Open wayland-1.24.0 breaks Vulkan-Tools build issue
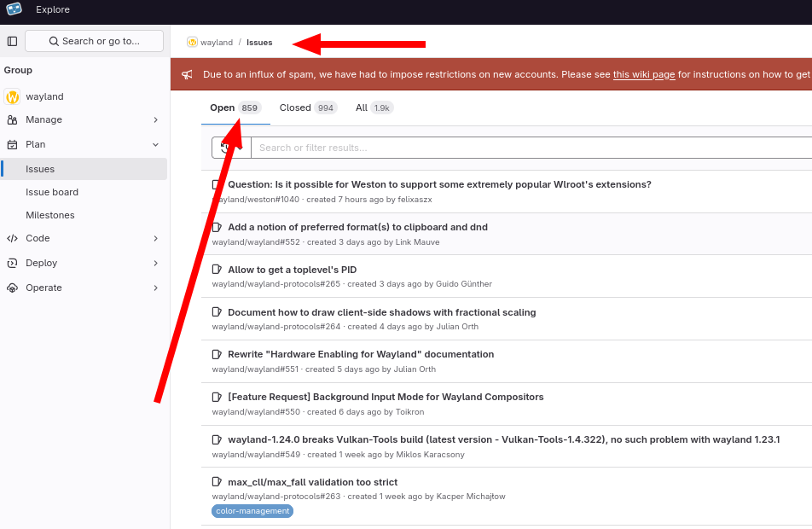The image size is (812, 529). pyautogui.click(x=504, y=439)
